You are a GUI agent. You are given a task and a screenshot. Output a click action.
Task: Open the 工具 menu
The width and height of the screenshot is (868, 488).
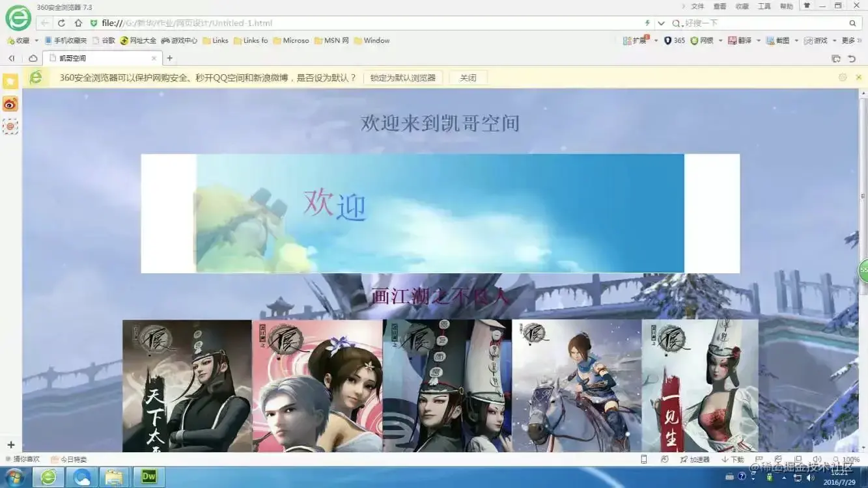[764, 6]
